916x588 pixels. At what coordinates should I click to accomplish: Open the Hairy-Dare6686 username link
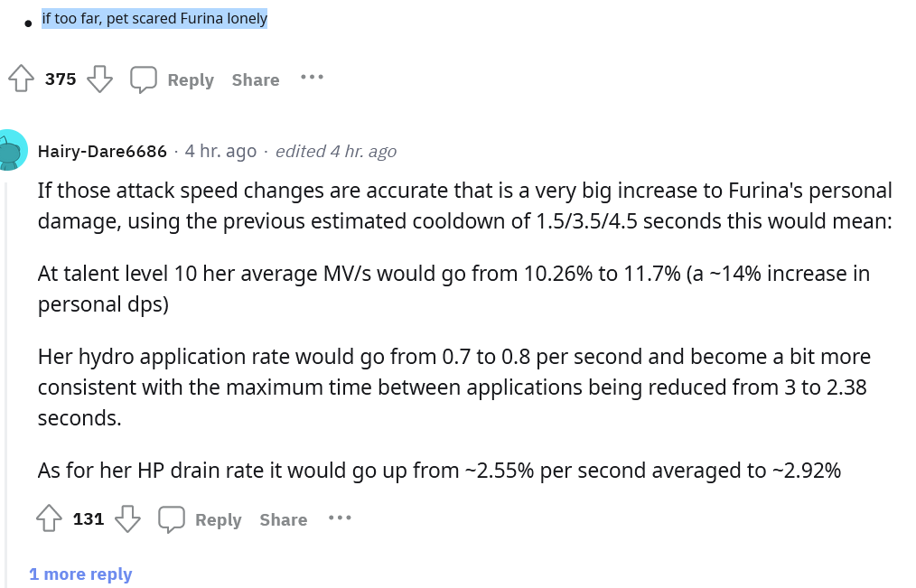pyautogui.click(x=102, y=151)
